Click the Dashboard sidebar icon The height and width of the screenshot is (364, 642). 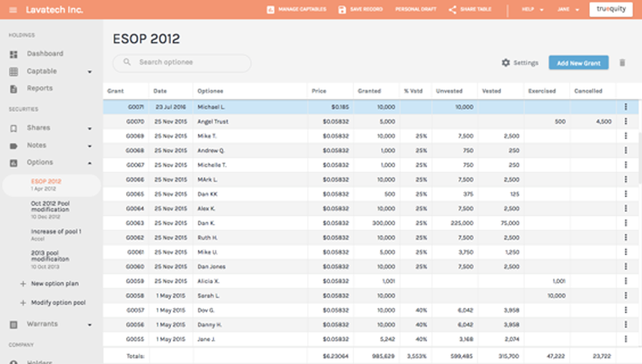click(x=14, y=54)
